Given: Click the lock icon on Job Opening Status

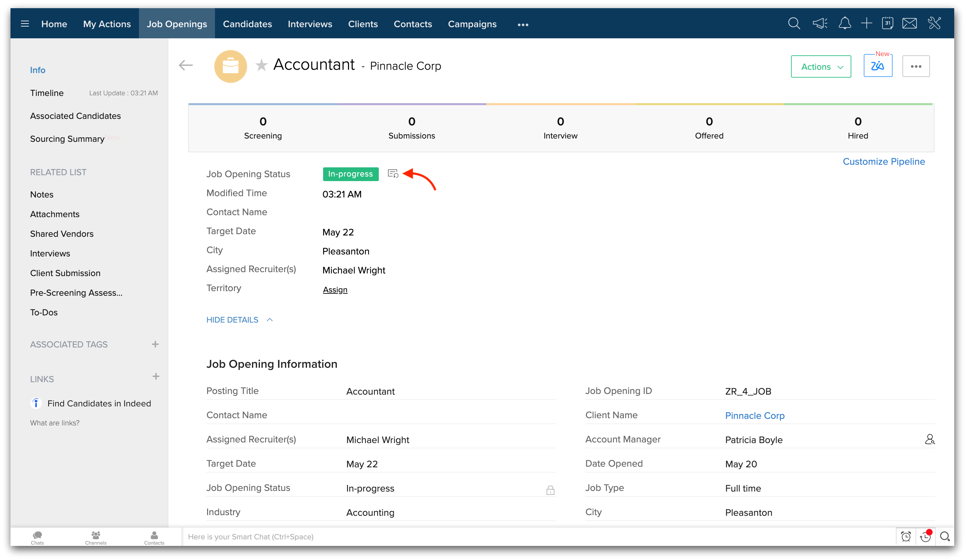Looking at the screenshot, I should (550, 490).
